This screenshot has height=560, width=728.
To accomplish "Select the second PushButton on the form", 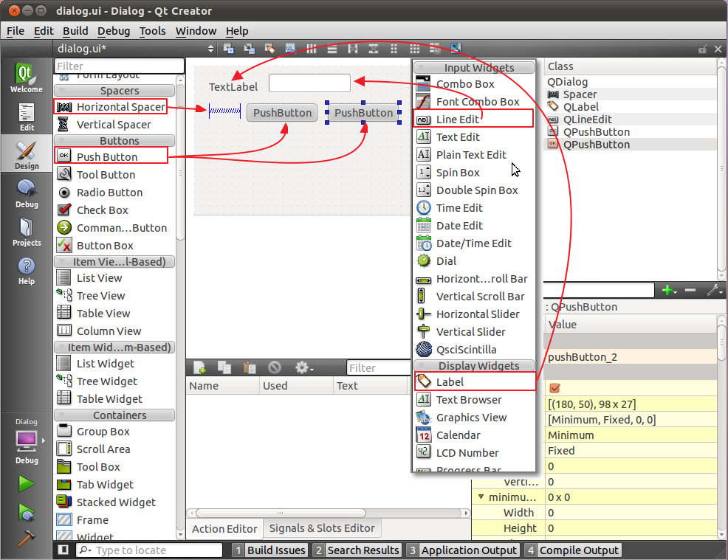I will point(363,113).
